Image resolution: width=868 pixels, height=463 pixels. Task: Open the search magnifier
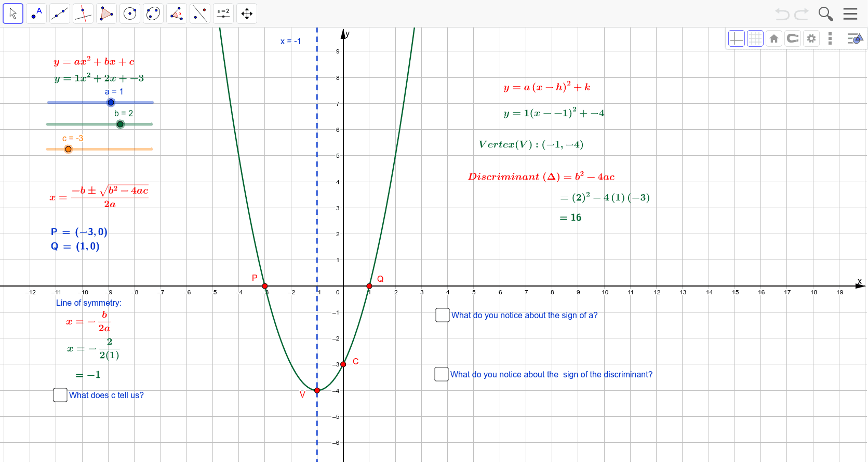(x=825, y=14)
